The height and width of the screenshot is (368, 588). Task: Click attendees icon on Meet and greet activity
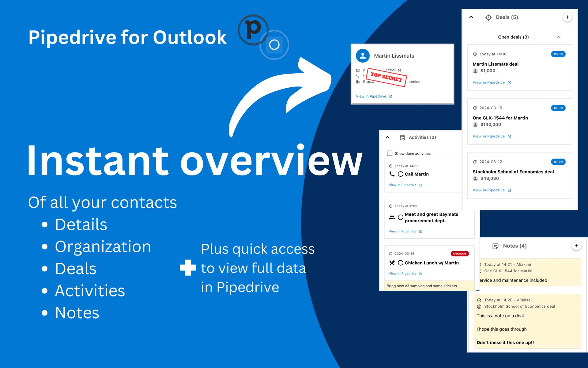point(392,217)
